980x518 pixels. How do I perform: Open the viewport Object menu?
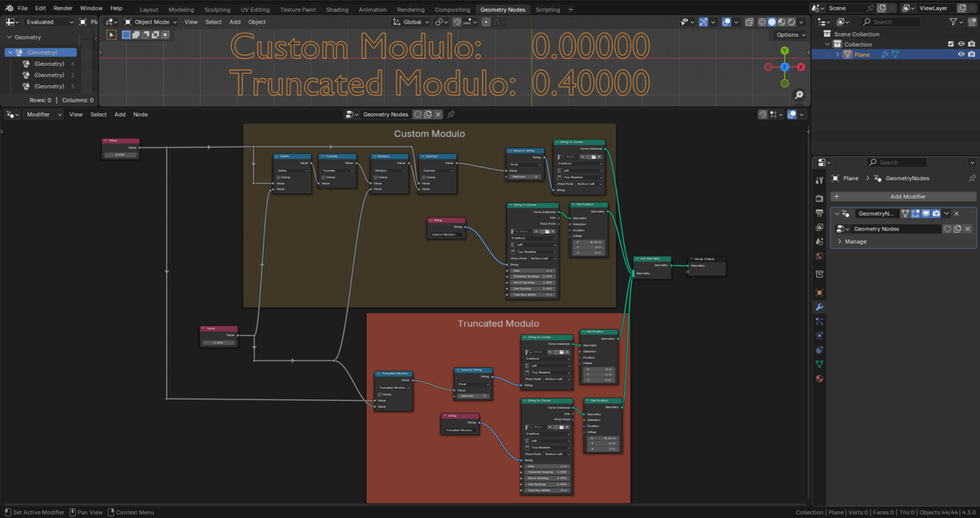pos(257,22)
